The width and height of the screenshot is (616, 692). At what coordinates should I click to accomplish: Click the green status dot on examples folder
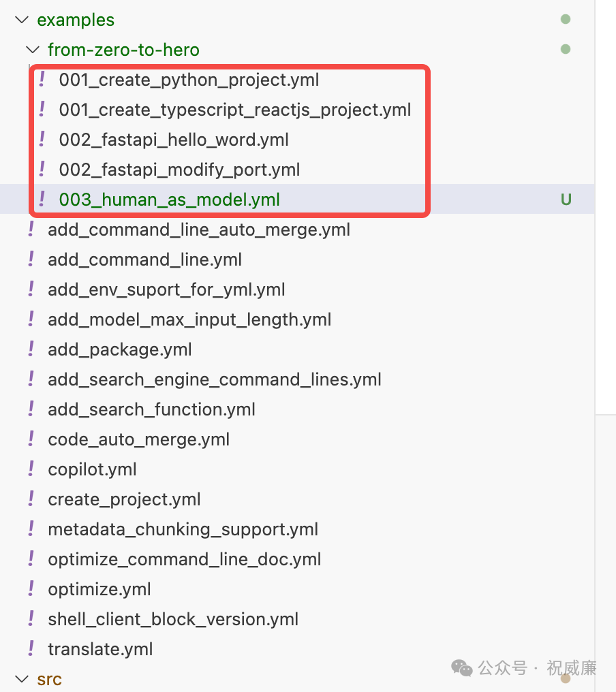(x=565, y=20)
